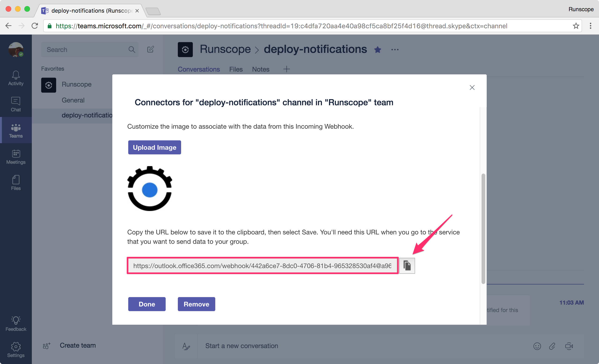599x364 pixels.
Task: Select the General channel
Action: [x=73, y=100]
